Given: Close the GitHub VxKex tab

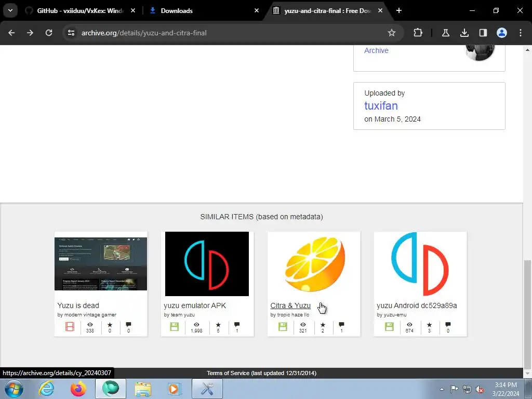Looking at the screenshot, I should tap(133, 11).
